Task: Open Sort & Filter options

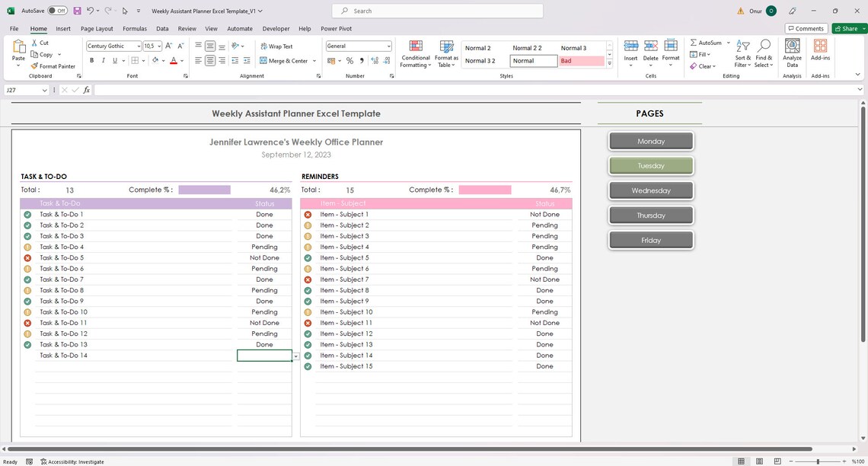Action: click(x=742, y=53)
